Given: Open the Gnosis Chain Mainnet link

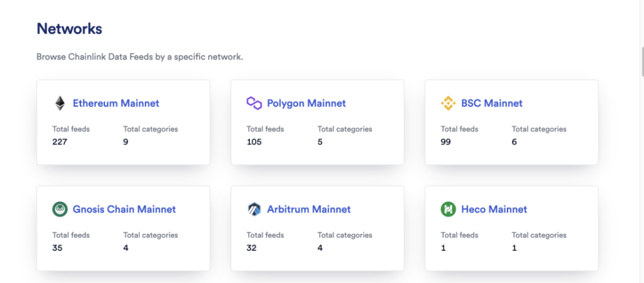Looking at the screenshot, I should click(x=124, y=210).
